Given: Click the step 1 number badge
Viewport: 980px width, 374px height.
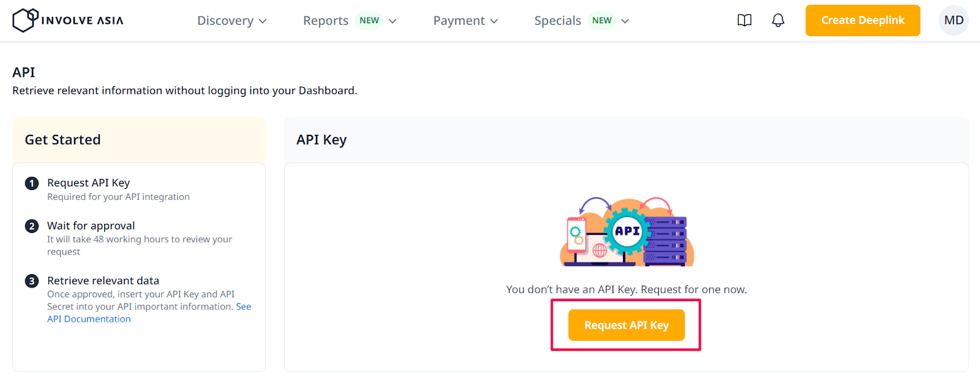Looking at the screenshot, I should tap(32, 183).
